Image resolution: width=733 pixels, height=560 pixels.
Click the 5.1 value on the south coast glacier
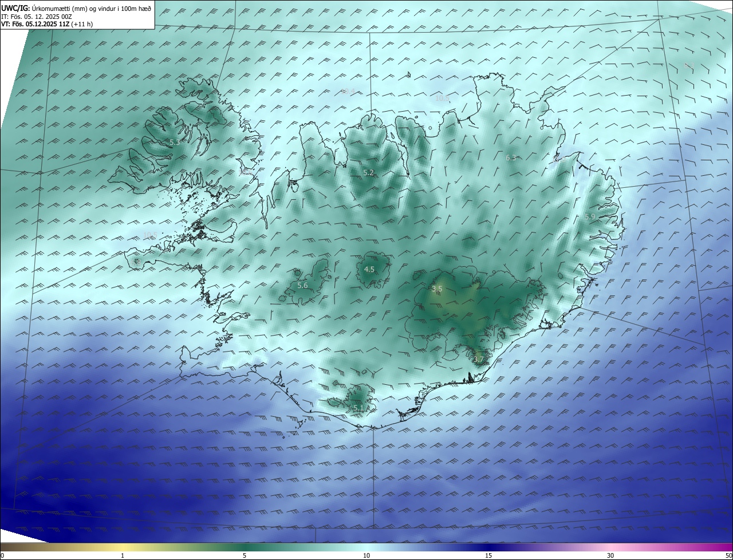click(358, 408)
